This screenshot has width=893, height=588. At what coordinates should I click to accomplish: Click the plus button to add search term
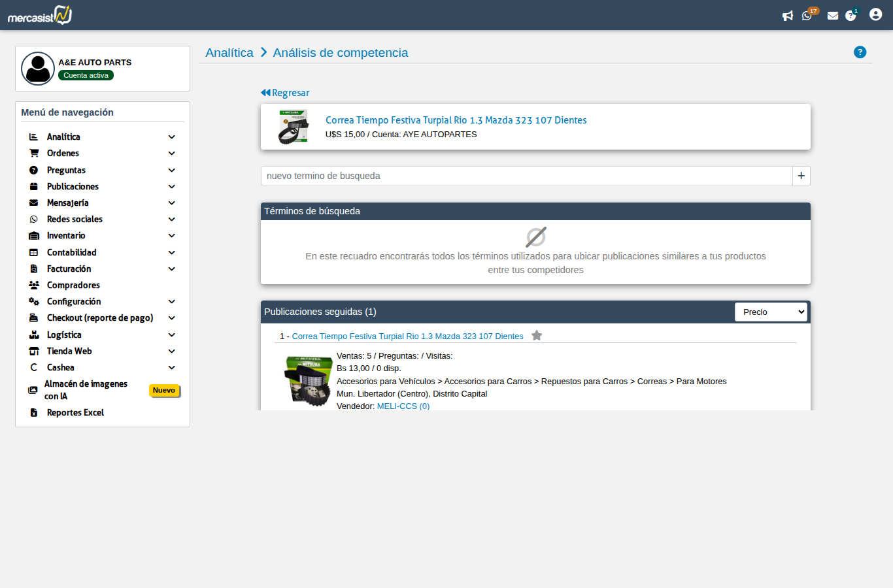coord(801,176)
